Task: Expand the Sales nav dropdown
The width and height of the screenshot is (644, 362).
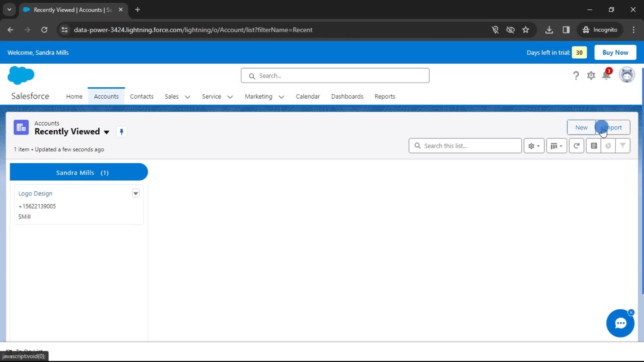Action: (x=187, y=97)
